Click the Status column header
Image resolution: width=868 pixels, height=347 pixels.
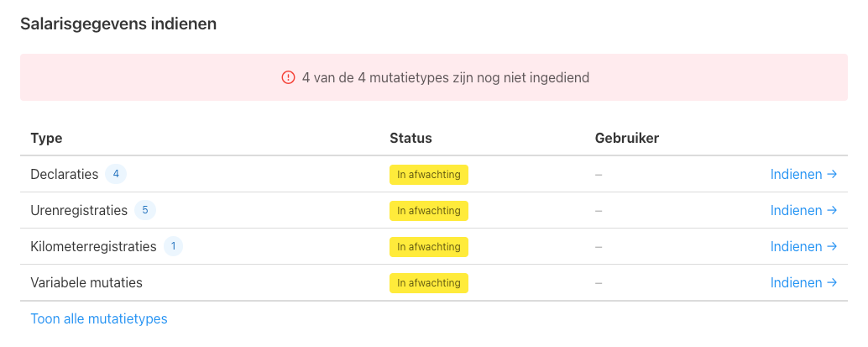pyautogui.click(x=410, y=138)
